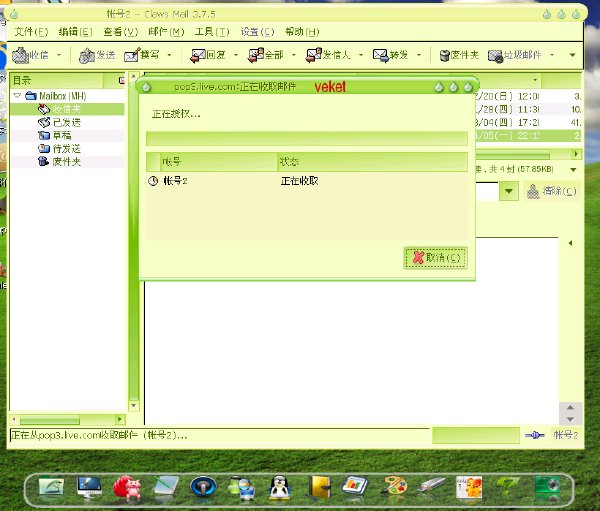Click the folder tree scroll down arrow
The height and width of the screenshot is (511, 600).
click(134, 405)
